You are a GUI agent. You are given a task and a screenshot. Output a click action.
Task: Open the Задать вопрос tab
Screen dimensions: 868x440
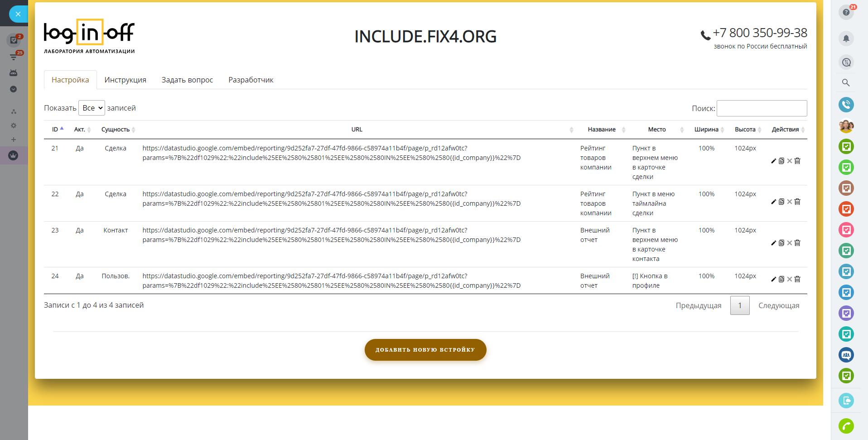(187, 80)
